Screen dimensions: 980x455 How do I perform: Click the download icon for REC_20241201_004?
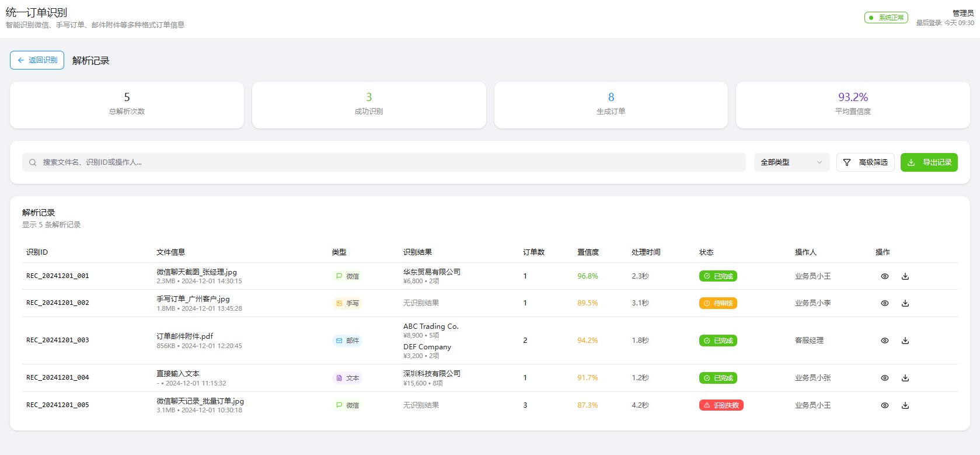pos(905,378)
